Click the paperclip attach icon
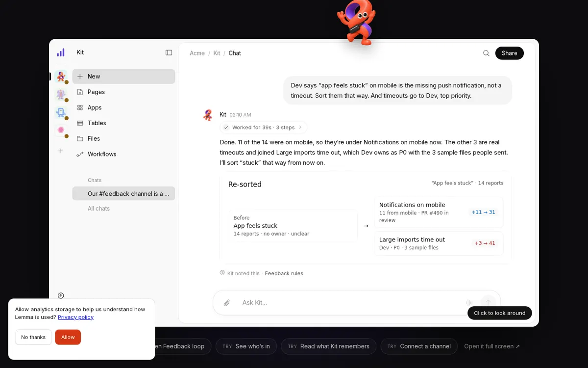The width and height of the screenshot is (588, 368). pyautogui.click(x=227, y=303)
